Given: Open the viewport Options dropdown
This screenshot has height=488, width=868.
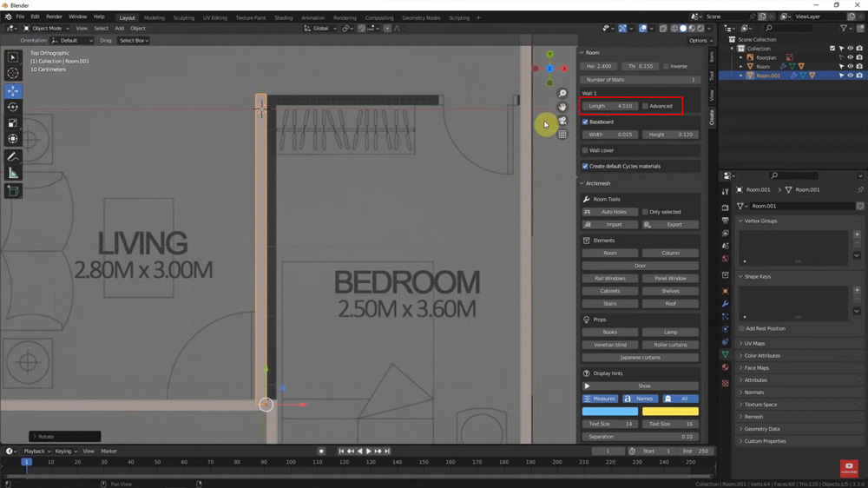Looking at the screenshot, I should (x=700, y=41).
